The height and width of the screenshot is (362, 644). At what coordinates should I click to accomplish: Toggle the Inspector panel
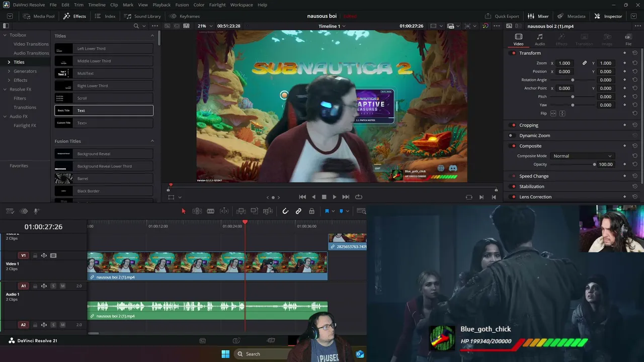[x=608, y=16]
